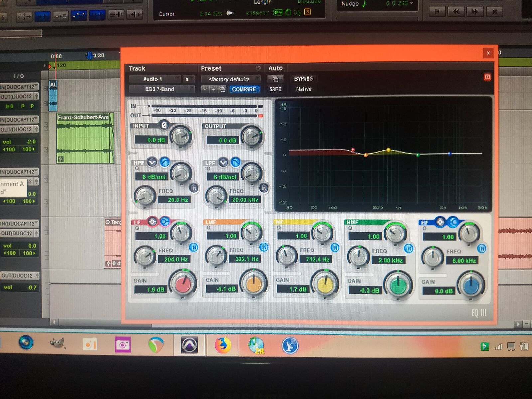
Task: Click go to end transport button
Action: 494,12
